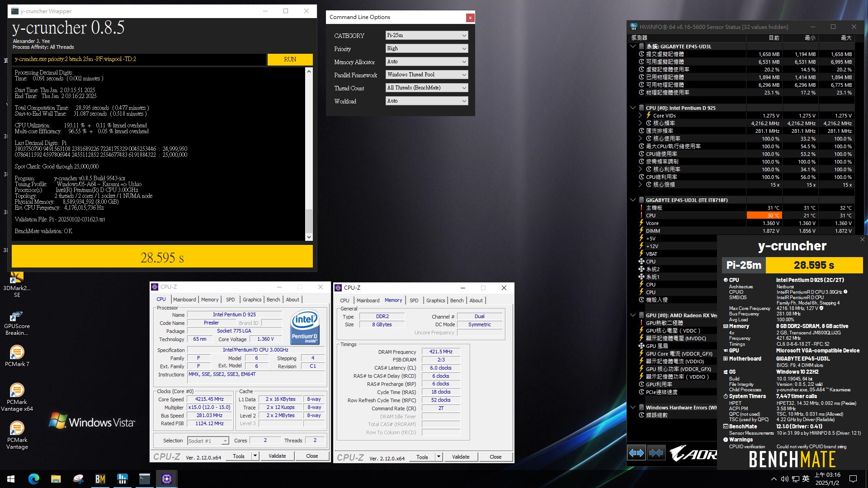Open the Memory Allocator dropdown

pos(427,61)
